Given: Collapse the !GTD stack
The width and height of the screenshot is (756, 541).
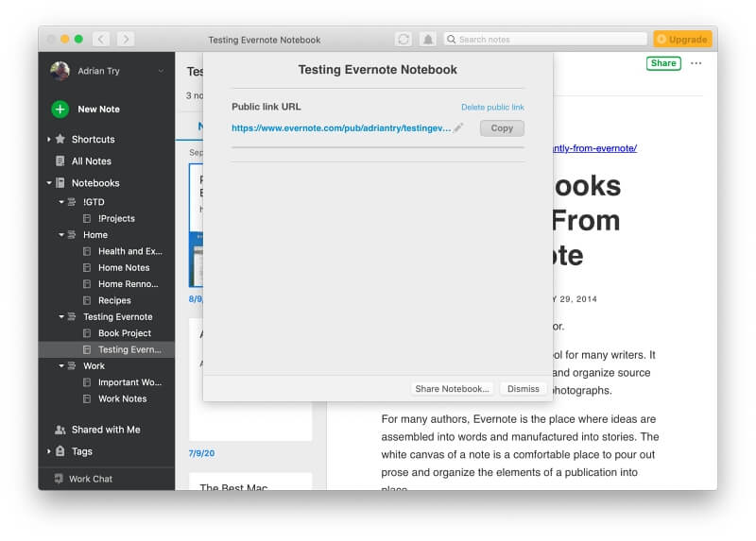Looking at the screenshot, I should click(x=61, y=202).
